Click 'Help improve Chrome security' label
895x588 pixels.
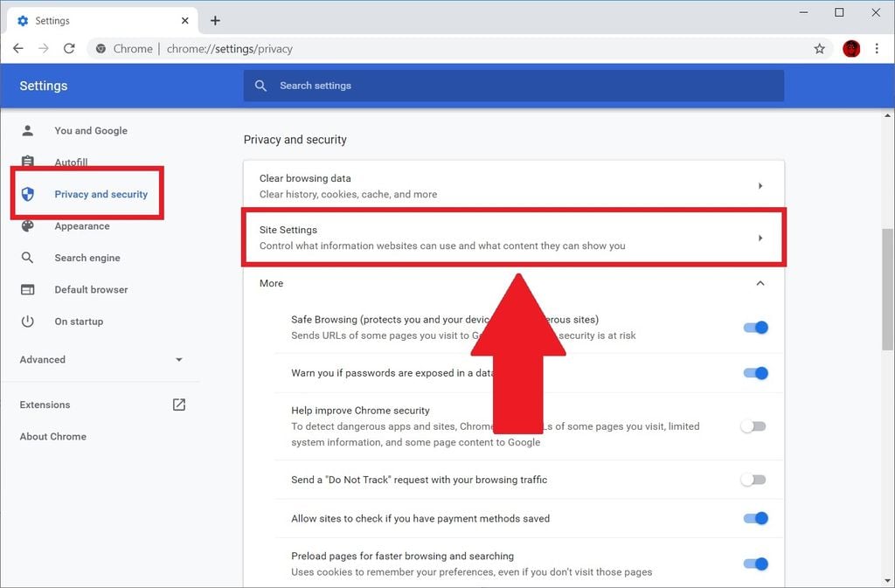click(x=360, y=410)
